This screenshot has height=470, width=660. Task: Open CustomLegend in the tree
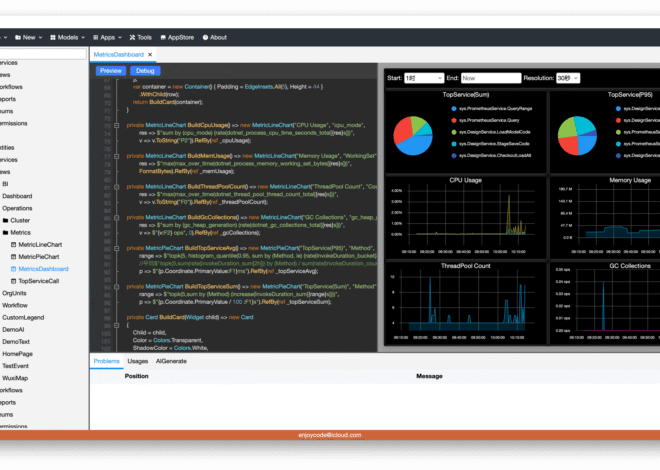(23, 318)
